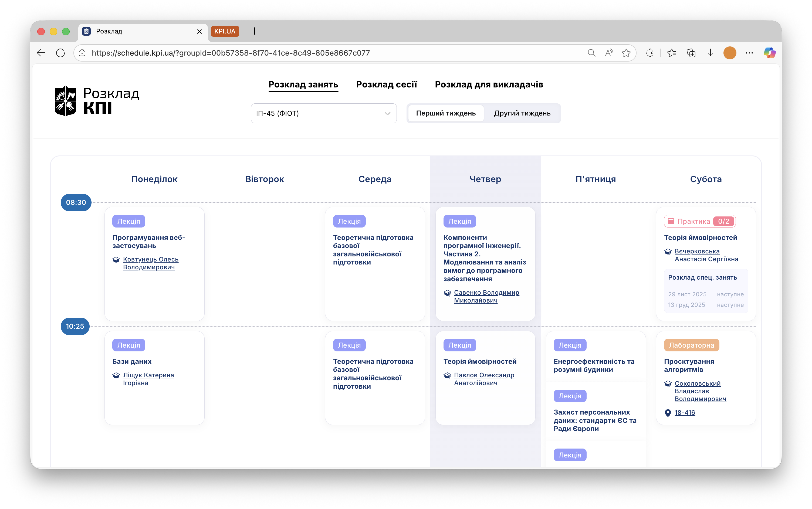The width and height of the screenshot is (812, 509).
Task: Open the Розклад сесії tab
Action: (387, 84)
